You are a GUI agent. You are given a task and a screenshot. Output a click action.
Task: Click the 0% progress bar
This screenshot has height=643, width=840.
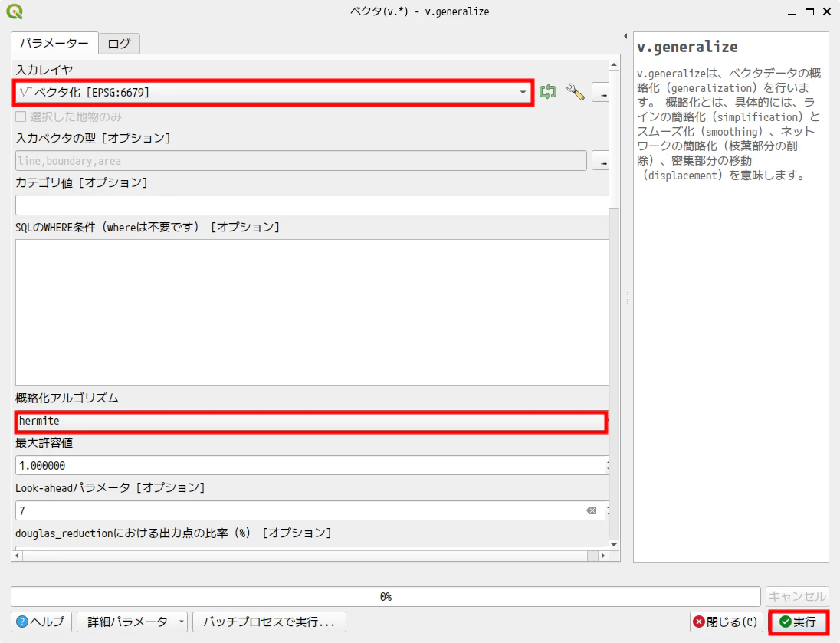(x=386, y=596)
